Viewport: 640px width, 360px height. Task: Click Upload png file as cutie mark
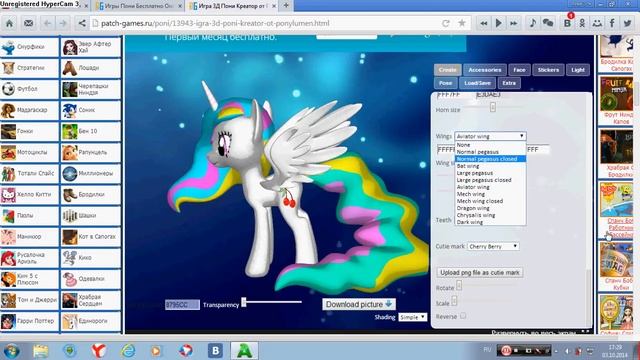coord(480,272)
